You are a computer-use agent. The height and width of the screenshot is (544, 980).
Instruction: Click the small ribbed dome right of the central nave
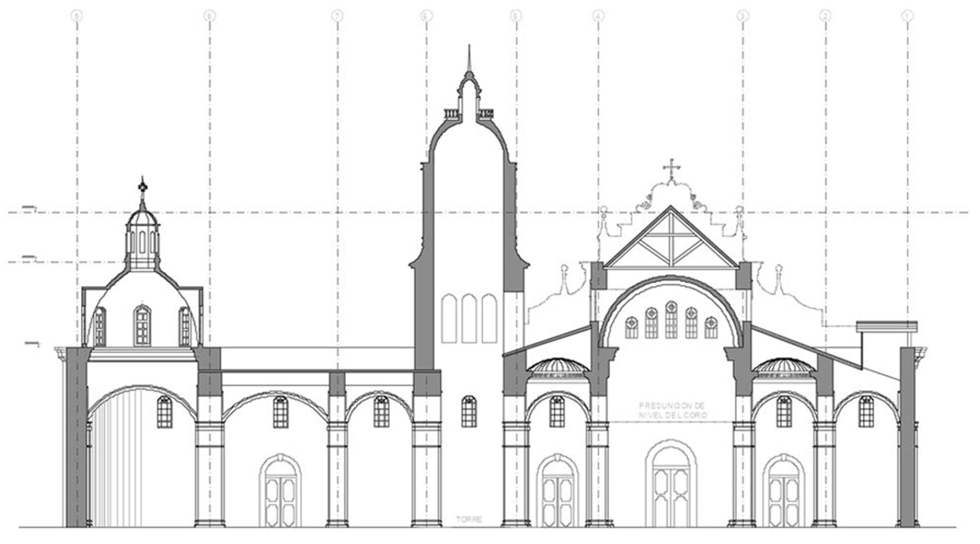click(784, 366)
